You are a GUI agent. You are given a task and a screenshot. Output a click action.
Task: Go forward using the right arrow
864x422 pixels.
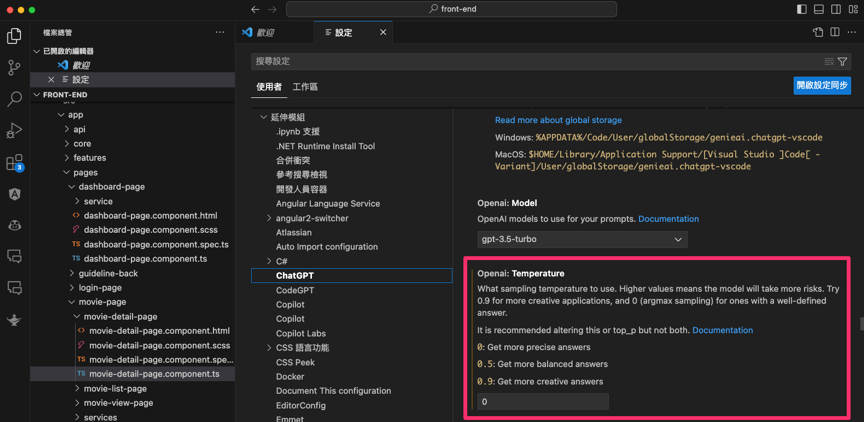[272, 9]
